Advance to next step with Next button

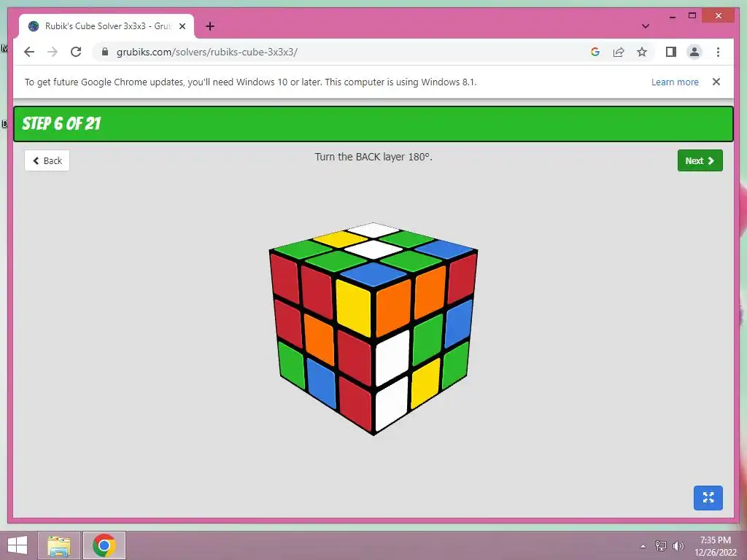(x=700, y=160)
